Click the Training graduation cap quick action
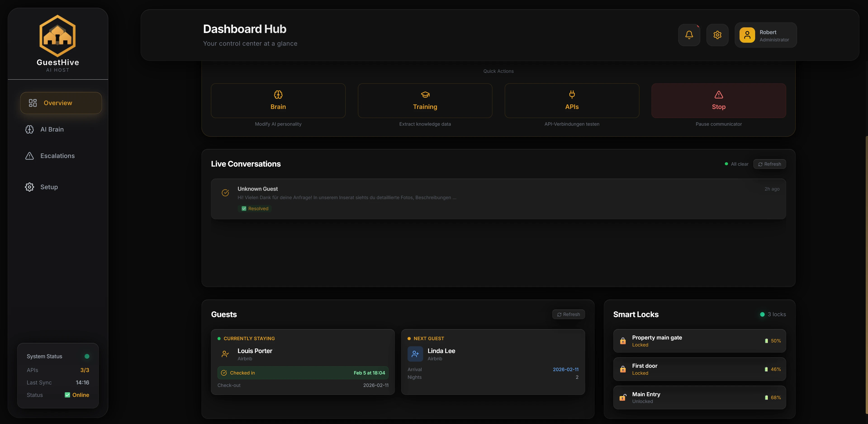The width and height of the screenshot is (868, 424). [x=425, y=95]
